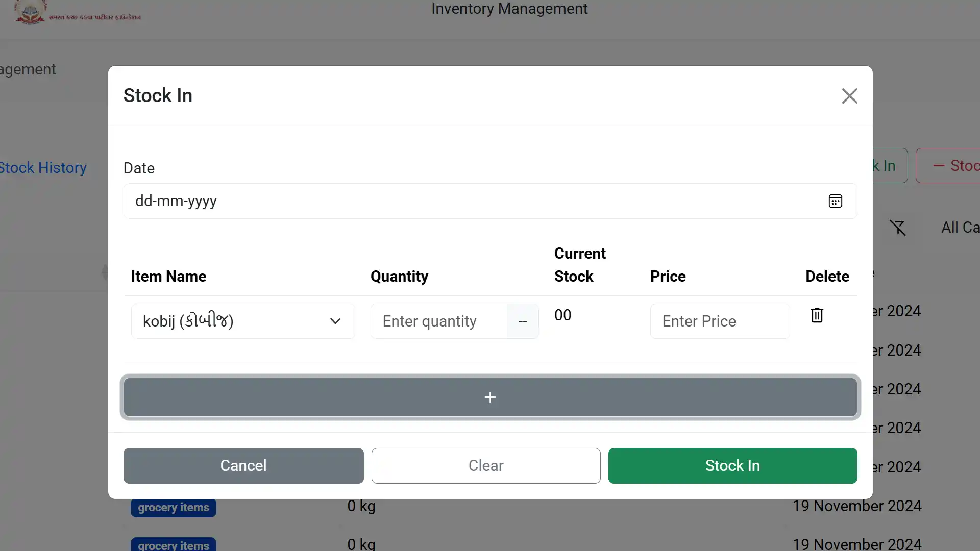Submit with the green Stock In button

click(732, 466)
